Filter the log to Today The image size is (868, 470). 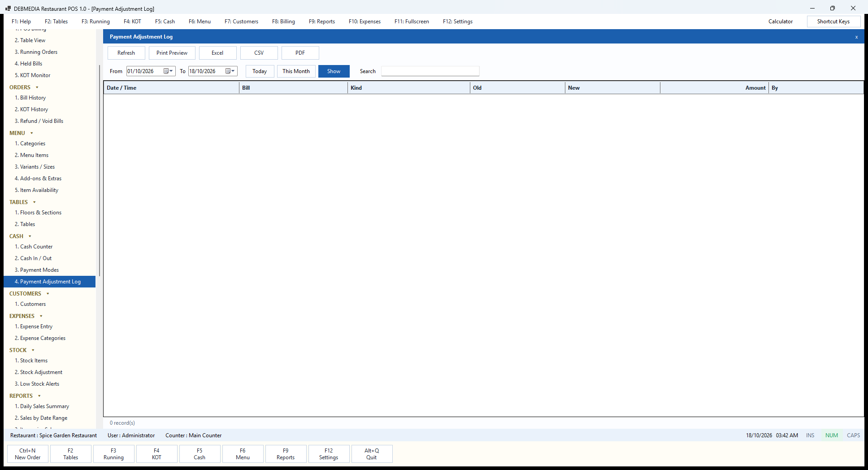tap(260, 71)
